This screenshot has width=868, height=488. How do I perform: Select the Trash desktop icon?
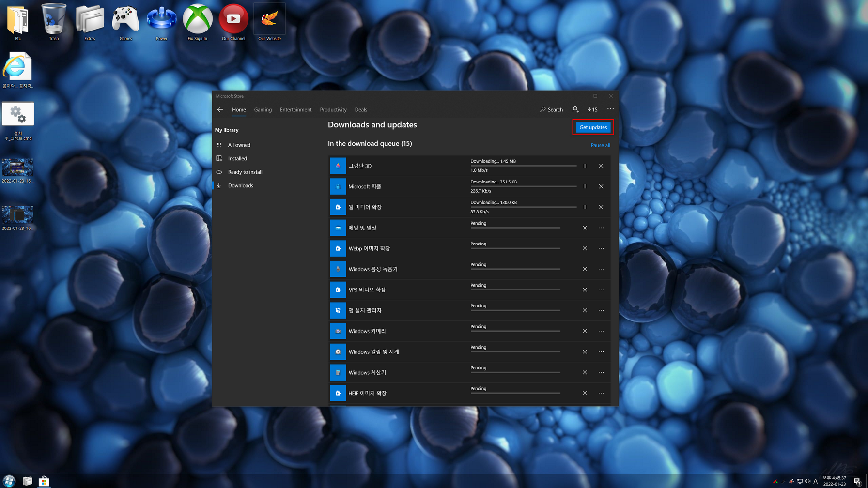tap(54, 22)
